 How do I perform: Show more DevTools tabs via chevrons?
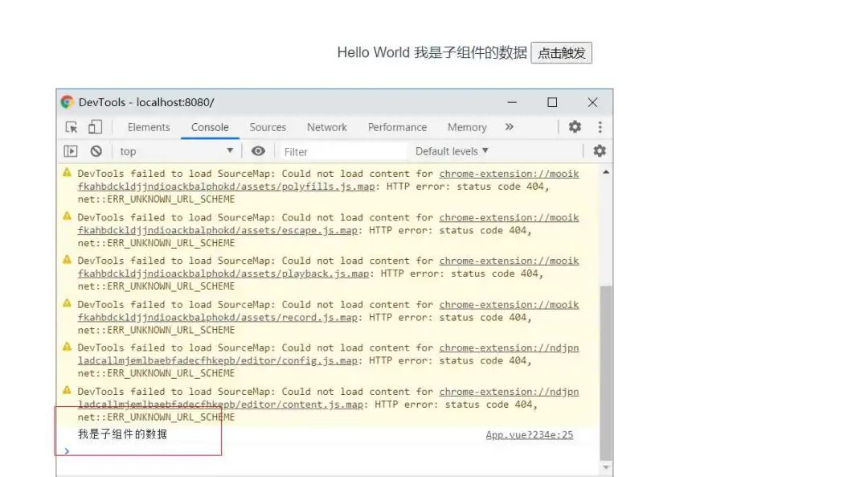(510, 127)
